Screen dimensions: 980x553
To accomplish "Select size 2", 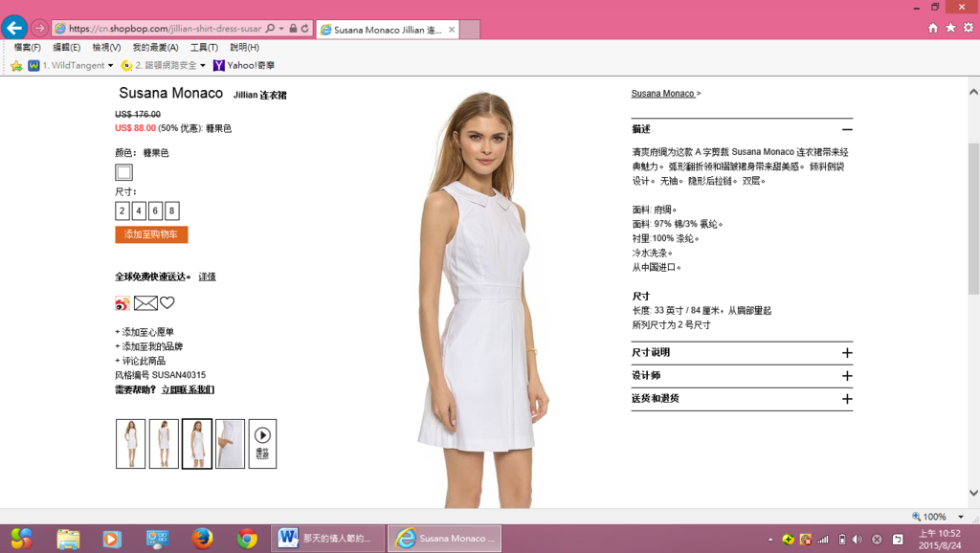I will click(122, 210).
